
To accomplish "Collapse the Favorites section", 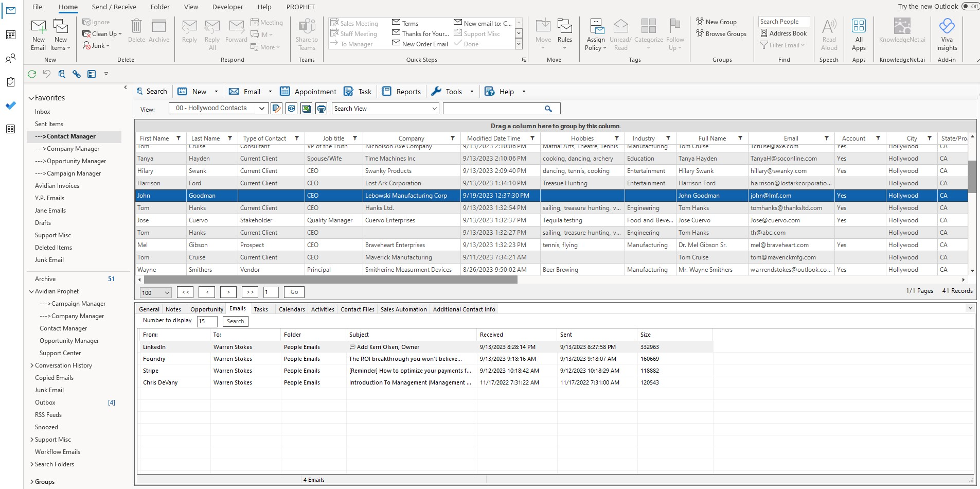I will [31, 98].
